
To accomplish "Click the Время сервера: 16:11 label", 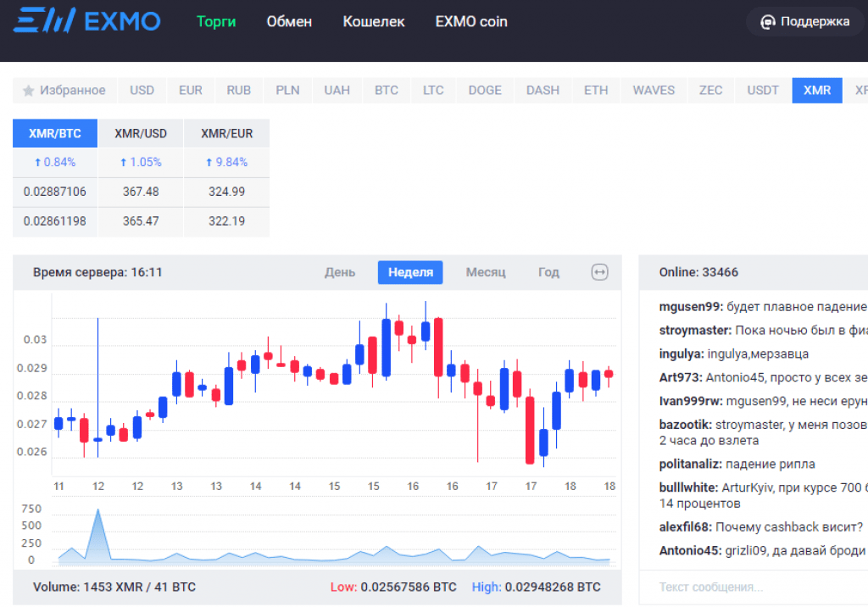I will (x=97, y=272).
